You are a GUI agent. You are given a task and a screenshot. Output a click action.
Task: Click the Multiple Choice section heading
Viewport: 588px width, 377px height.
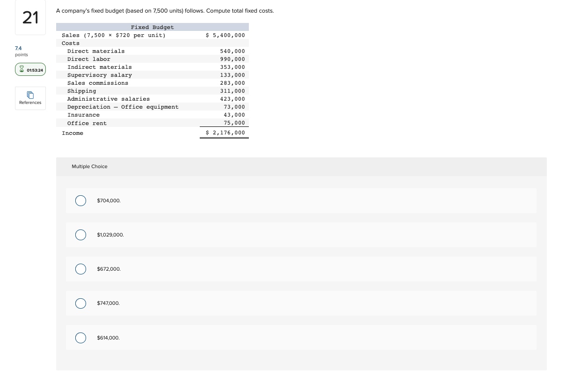[x=89, y=167]
